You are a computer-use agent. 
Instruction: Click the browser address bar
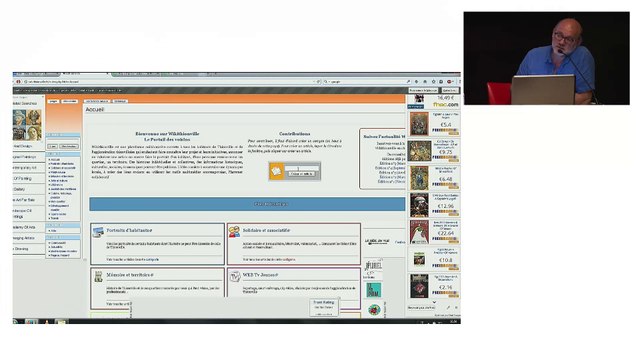(171, 82)
